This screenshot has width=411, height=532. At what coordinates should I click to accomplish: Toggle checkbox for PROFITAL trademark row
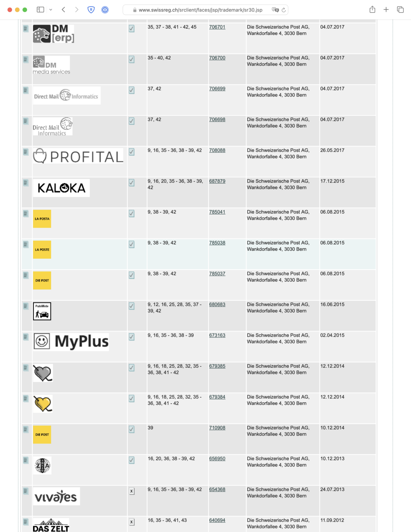coord(132,152)
